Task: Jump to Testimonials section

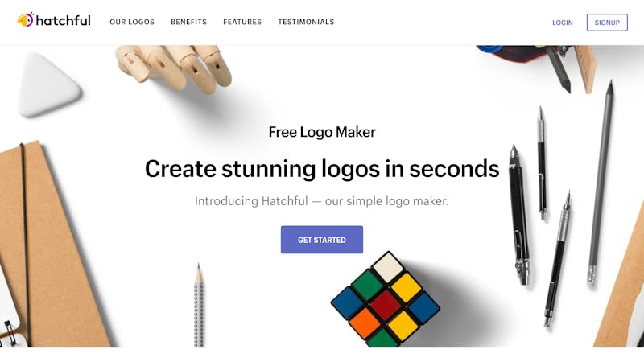Action: tap(306, 22)
